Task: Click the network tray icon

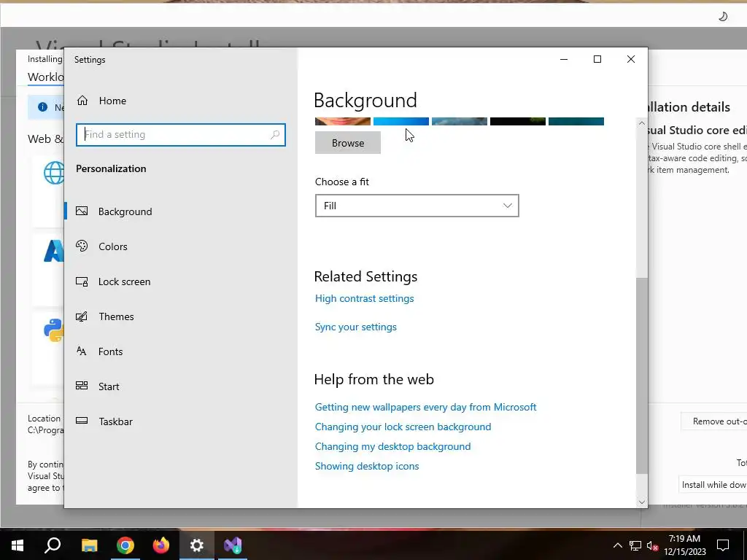Action: 635,545
